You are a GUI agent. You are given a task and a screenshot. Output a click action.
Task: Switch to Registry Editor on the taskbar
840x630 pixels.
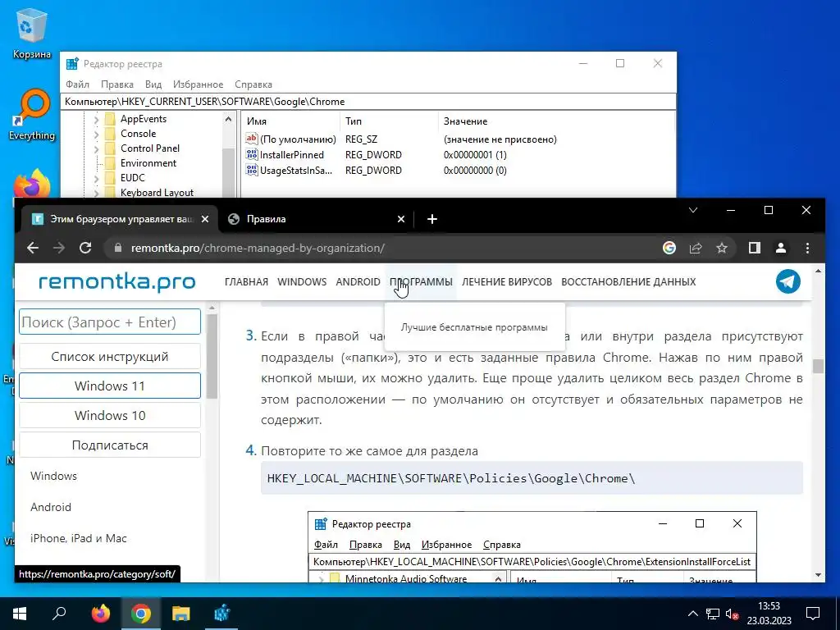tap(221, 614)
